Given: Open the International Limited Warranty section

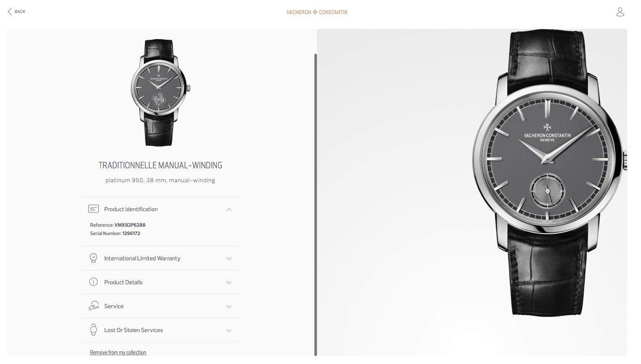Looking at the screenshot, I should pyautogui.click(x=161, y=258).
